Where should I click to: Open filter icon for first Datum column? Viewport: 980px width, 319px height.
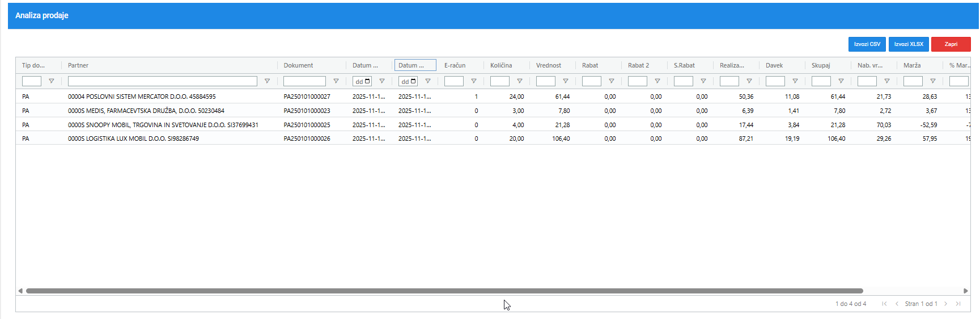point(382,81)
